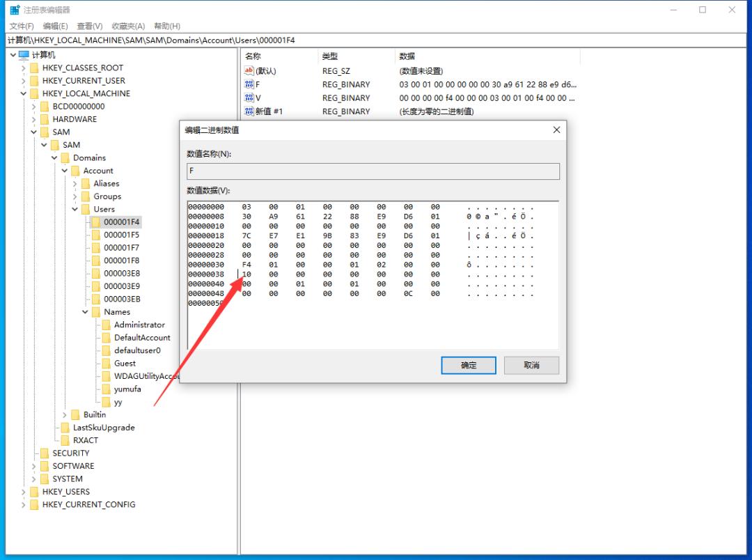Expand the HKEY_CLASSES_ROOT node
Viewport: 752px width, 560px height.
[x=24, y=68]
